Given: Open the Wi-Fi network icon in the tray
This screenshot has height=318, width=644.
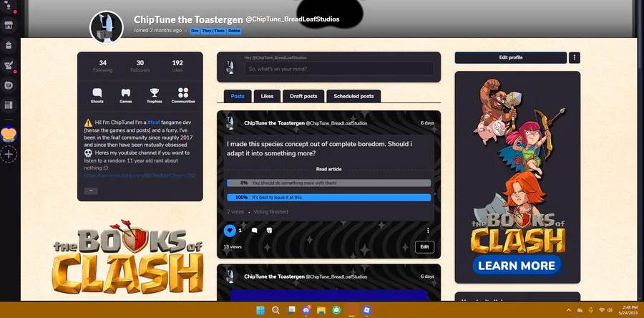Looking at the screenshot, I should 602,310.
